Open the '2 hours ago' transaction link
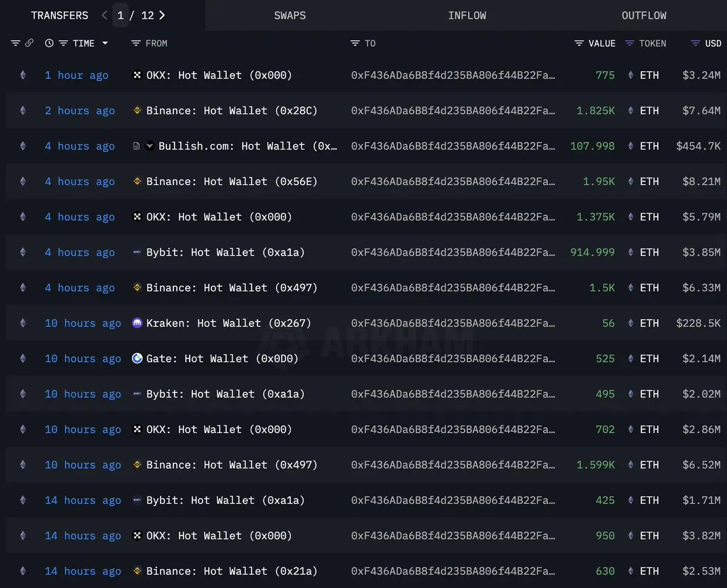The height and width of the screenshot is (588, 727). click(x=79, y=110)
